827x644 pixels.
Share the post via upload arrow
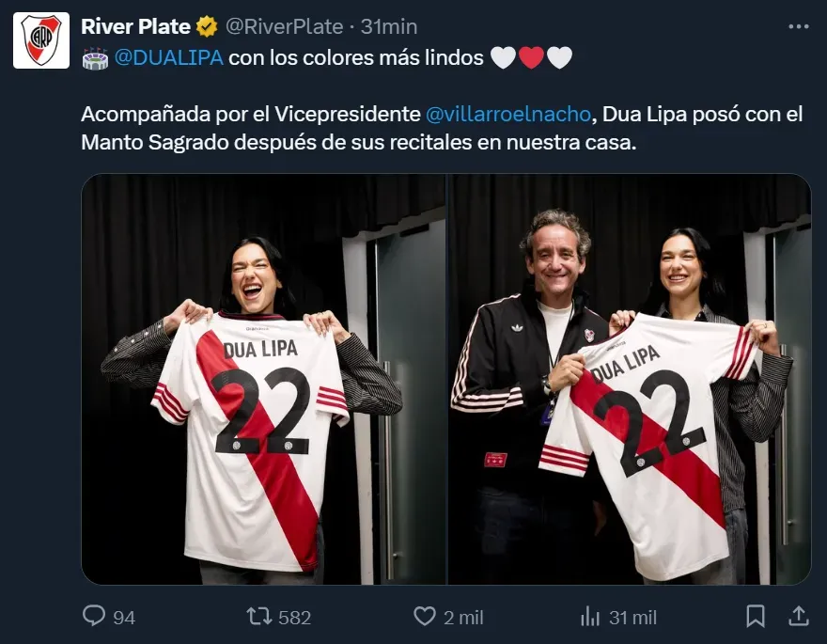pos(799,616)
